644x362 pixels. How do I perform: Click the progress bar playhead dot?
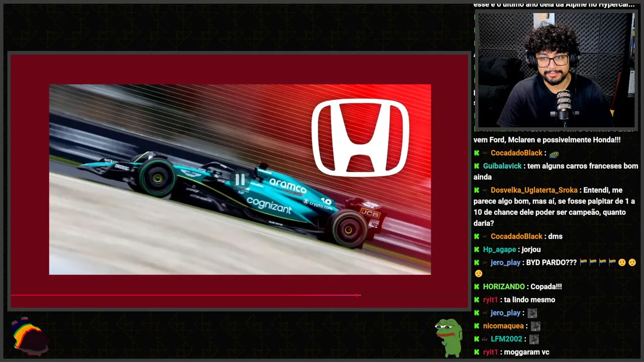coord(358,295)
